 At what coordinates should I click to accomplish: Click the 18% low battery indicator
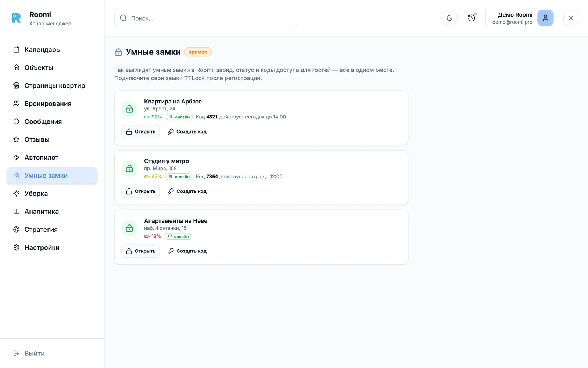[153, 236]
